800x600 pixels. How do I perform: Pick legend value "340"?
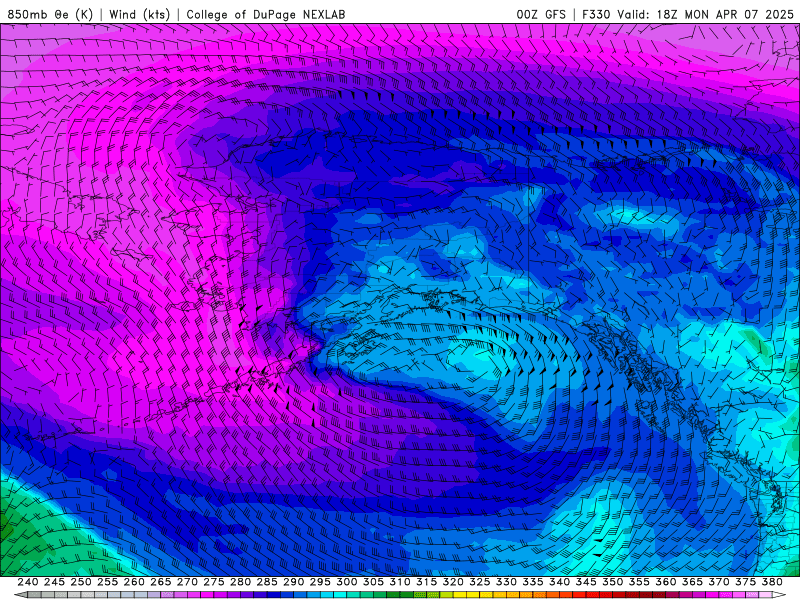[x=560, y=582]
